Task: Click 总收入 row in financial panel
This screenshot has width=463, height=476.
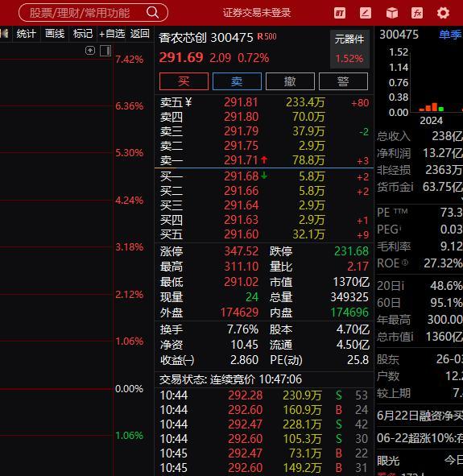Action: pyautogui.click(x=420, y=136)
